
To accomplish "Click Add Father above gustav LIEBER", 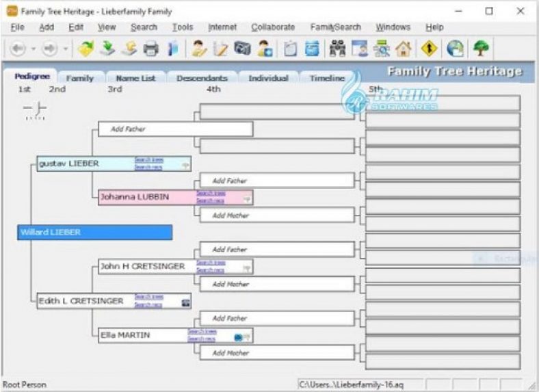I will click(176, 129).
